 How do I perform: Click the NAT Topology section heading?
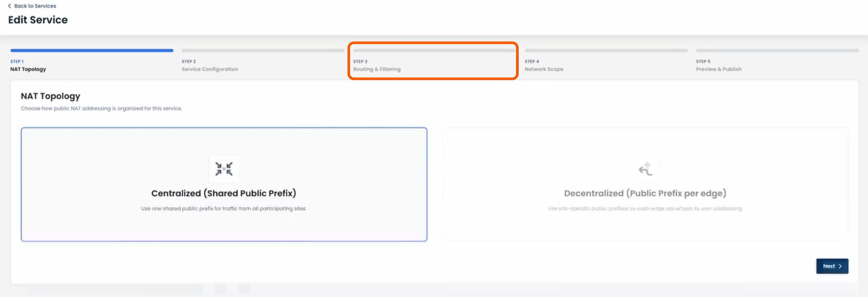51,96
